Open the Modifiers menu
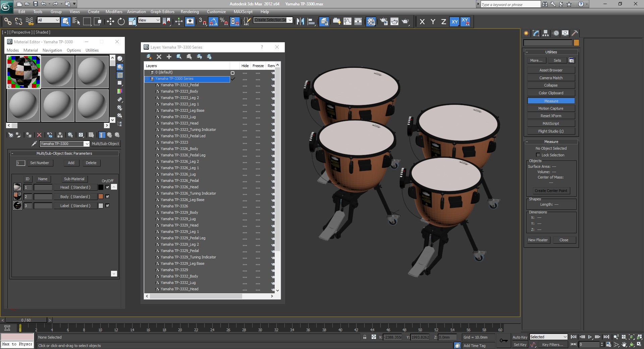644x349 pixels. click(114, 12)
